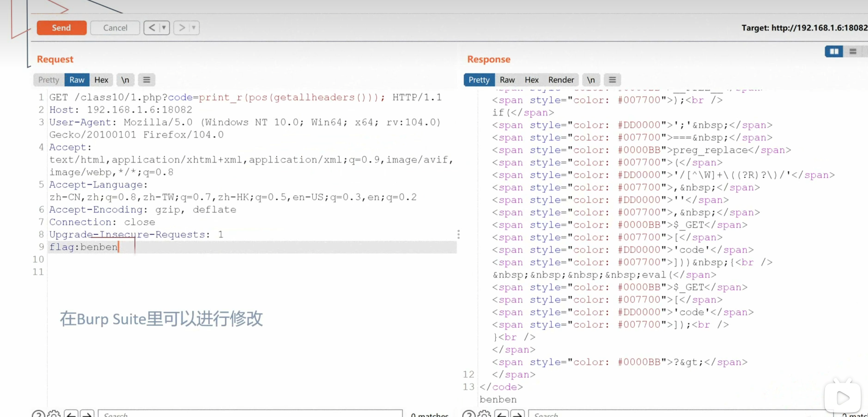Go back to previous request in history

152,28
